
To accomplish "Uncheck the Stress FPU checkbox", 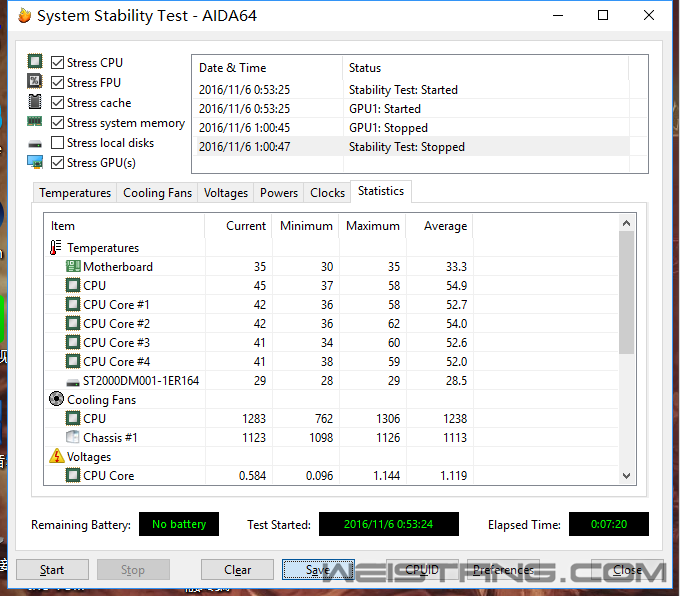I will pos(57,82).
